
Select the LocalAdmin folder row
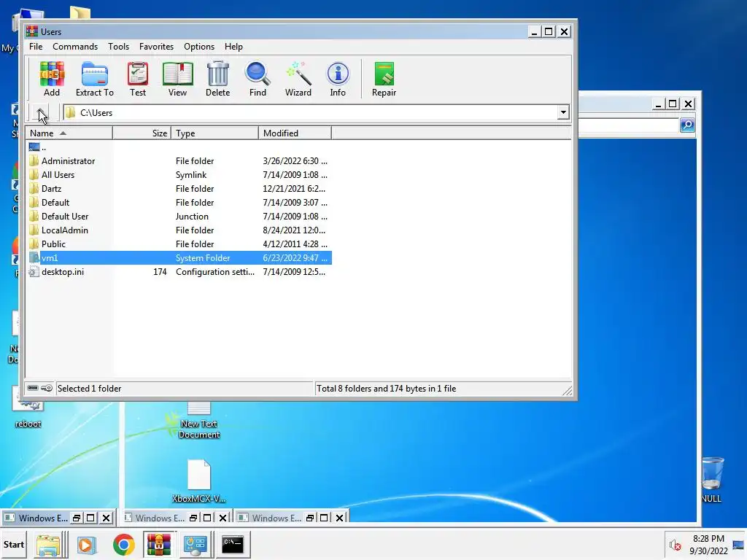[x=179, y=230]
